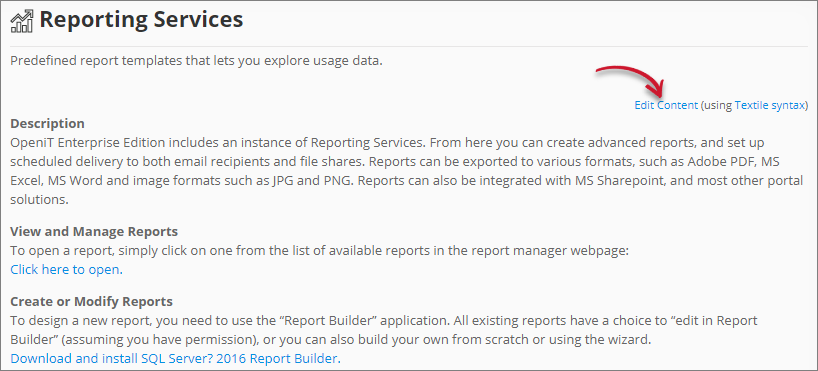Download and install SQL Server 2016 Report Builder
This screenshot has width=818, height=371.
(x=175, y=358)
